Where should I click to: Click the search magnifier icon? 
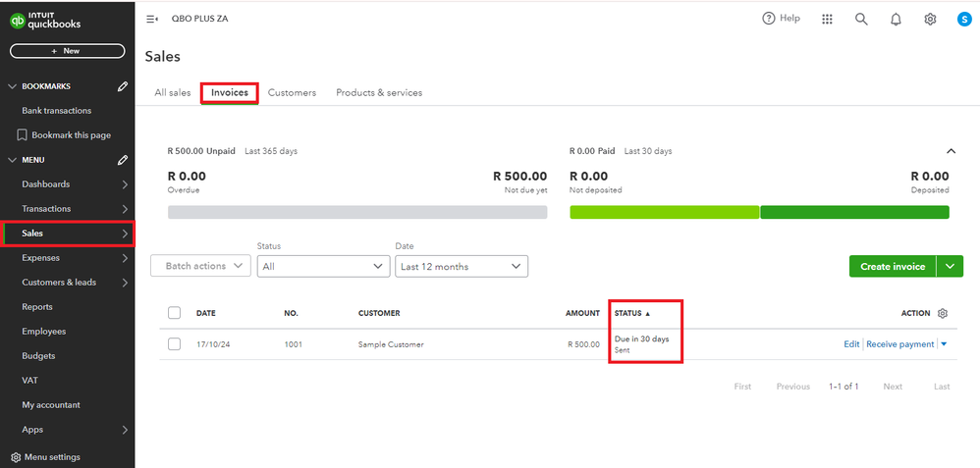(861, 19)
